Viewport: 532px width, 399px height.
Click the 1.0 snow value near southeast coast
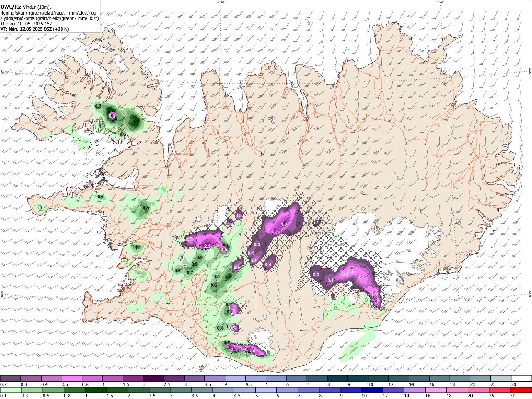tap(374, 293)
